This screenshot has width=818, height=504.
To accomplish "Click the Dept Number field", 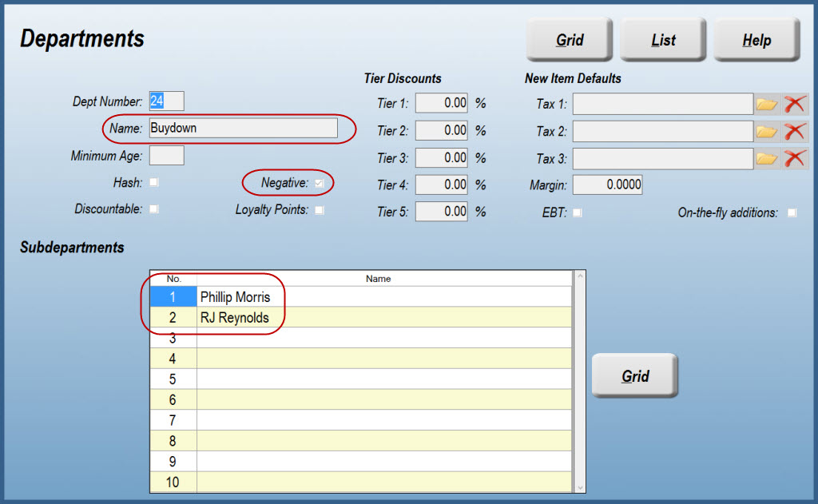I will click(x=166, y=101).
